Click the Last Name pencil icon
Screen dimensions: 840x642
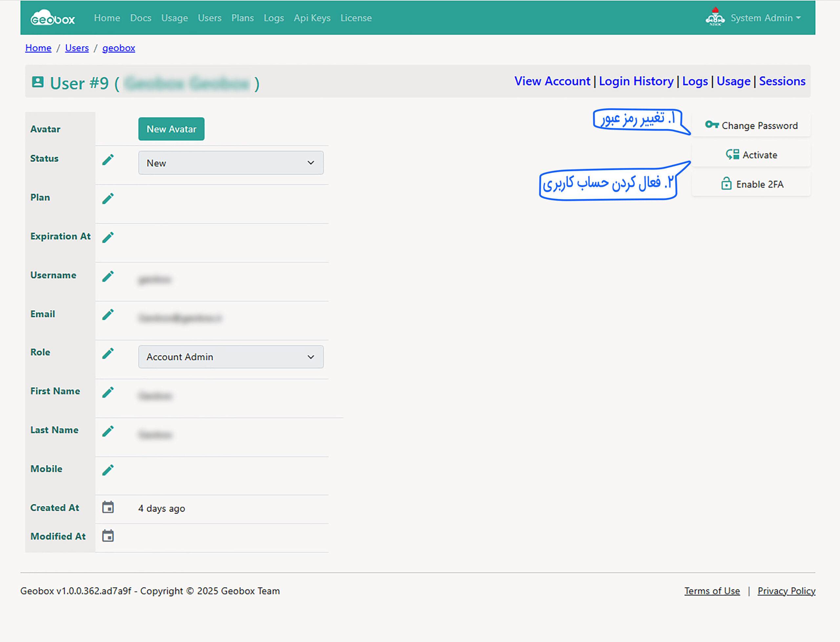click(108, 431)
